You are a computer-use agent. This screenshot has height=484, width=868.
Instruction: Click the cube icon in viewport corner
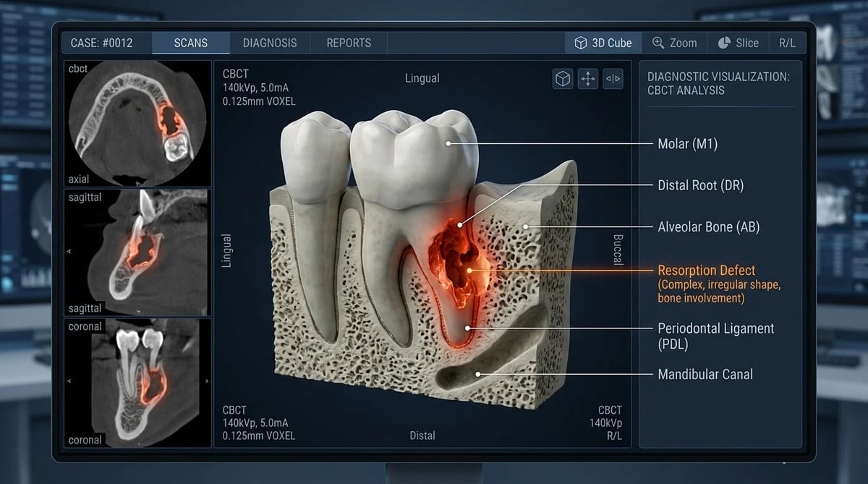click(x=563, y=79)
